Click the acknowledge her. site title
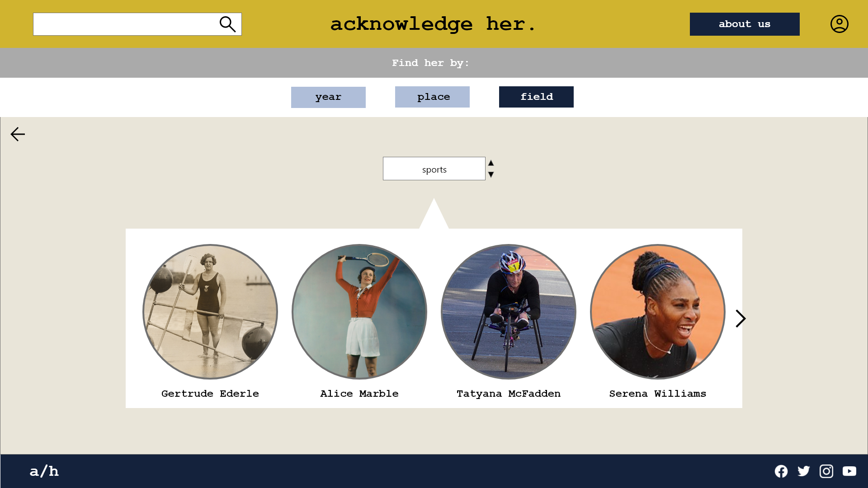 click(433, 24)
